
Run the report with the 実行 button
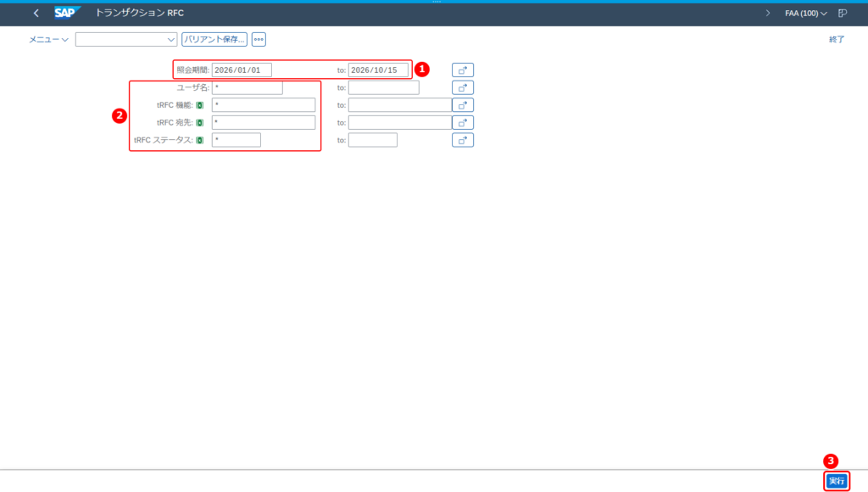coord(837,481)
